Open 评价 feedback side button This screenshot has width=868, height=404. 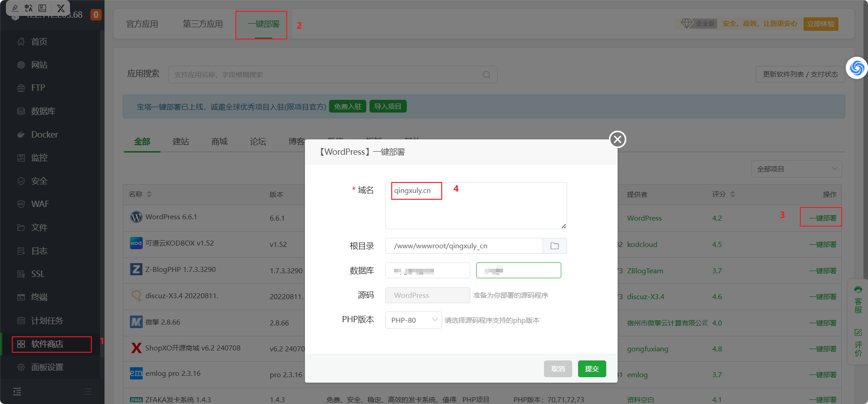858,343
